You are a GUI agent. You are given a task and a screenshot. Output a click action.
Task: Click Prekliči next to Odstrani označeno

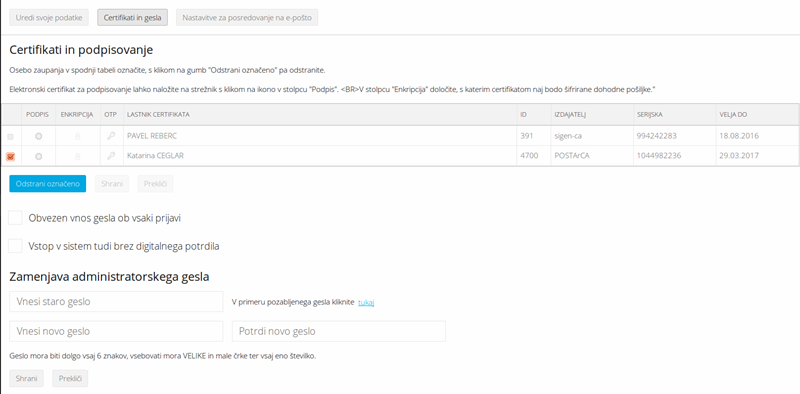click(x=156, y=184)
